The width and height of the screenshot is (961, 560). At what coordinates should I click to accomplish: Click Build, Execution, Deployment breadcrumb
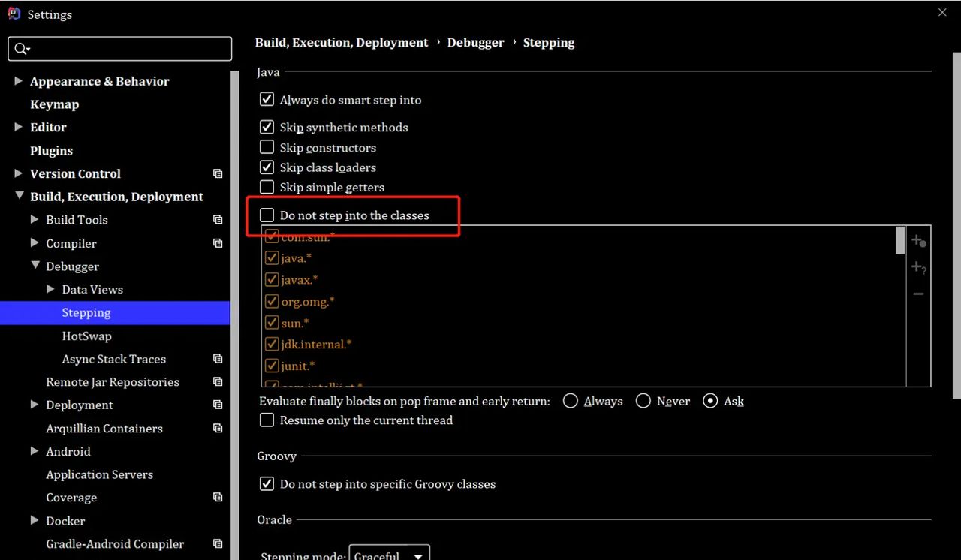click(342, 43)
